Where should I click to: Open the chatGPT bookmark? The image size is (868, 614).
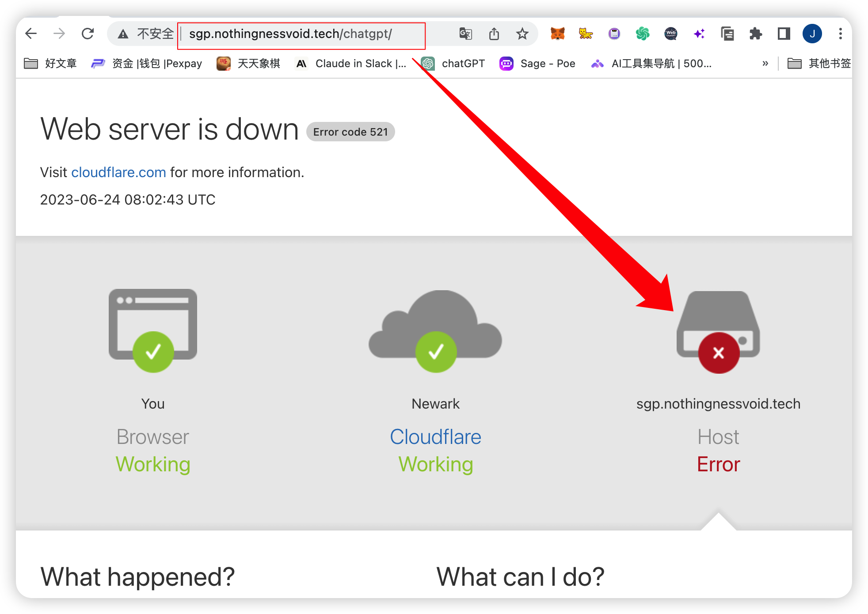click(x=453, y=64)
